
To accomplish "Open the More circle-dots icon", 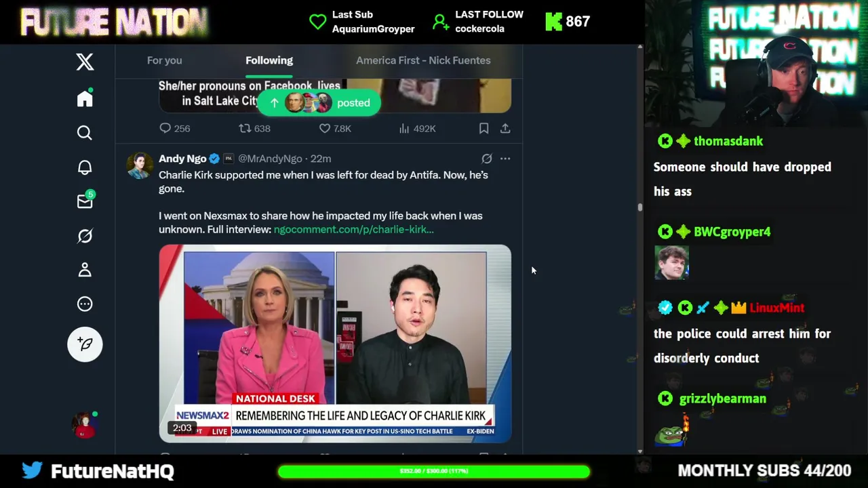I will coord(85,304).
